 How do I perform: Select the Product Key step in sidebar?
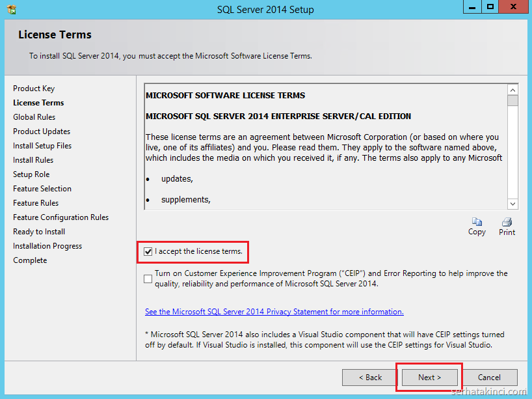(x=34, y=89)
